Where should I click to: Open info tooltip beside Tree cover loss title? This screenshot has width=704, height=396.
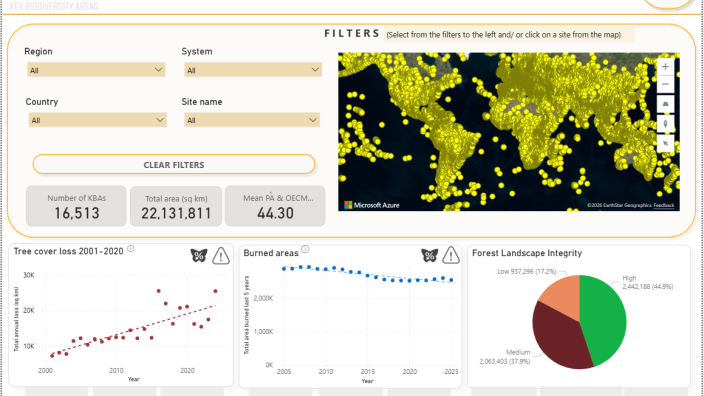click(131, 249)
